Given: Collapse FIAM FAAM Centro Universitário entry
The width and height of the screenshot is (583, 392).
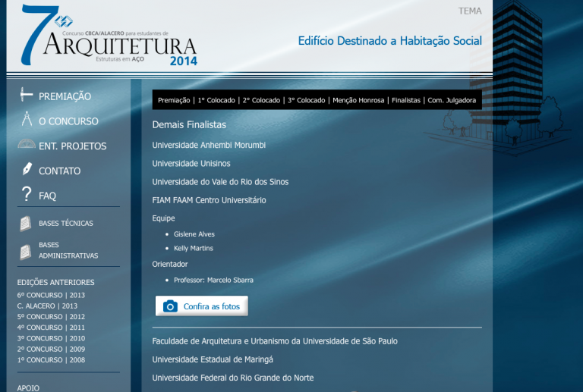Looking at the screenshot, I should tap(209, 200).
